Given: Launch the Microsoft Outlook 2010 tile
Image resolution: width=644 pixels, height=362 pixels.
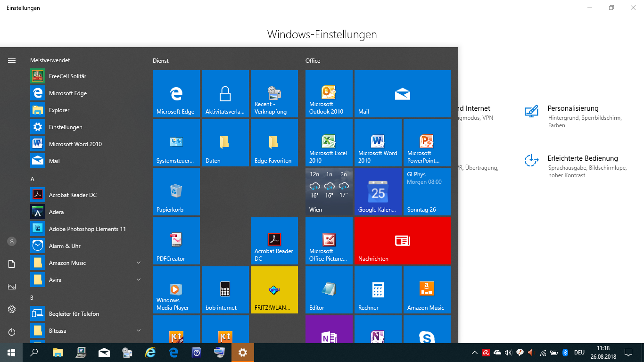Looking at the screenshot, I should 329,94.
